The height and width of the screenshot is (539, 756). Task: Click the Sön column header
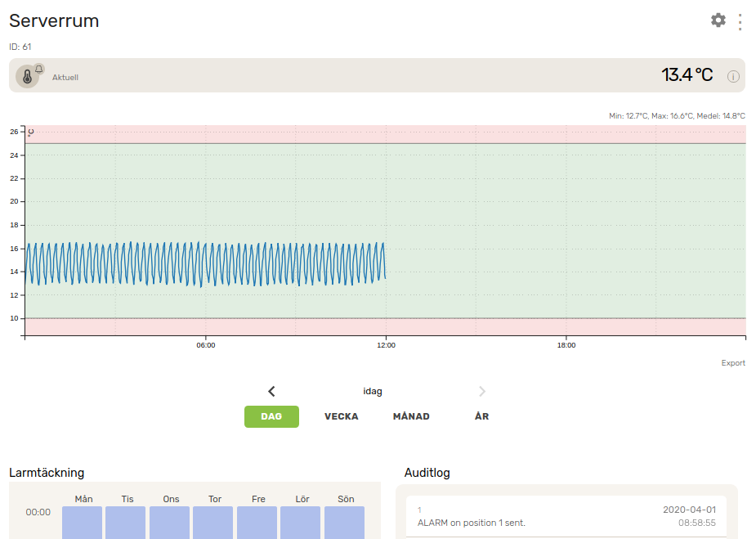pyautogui.click(x=346, y=499)
